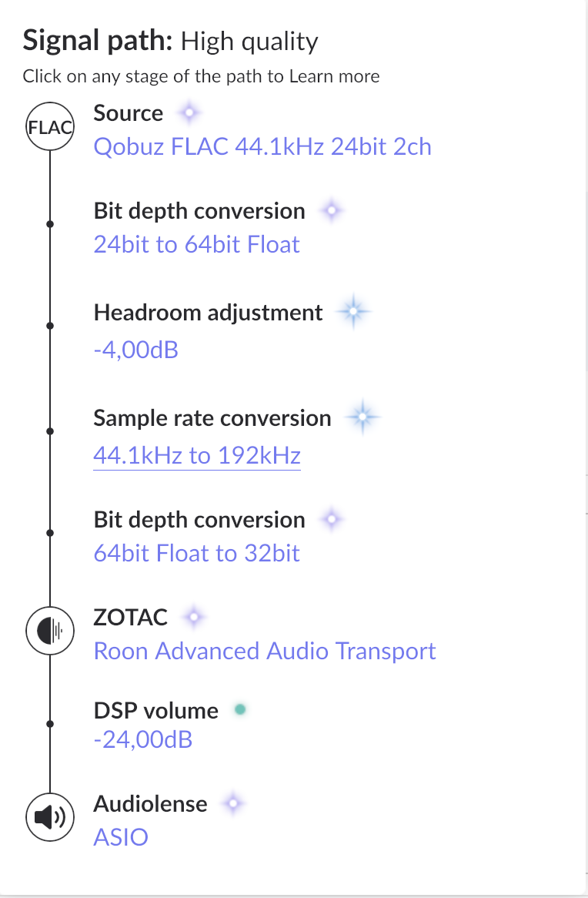Select the 24bit to 64bit Float stage

click(x=196, y=245)
